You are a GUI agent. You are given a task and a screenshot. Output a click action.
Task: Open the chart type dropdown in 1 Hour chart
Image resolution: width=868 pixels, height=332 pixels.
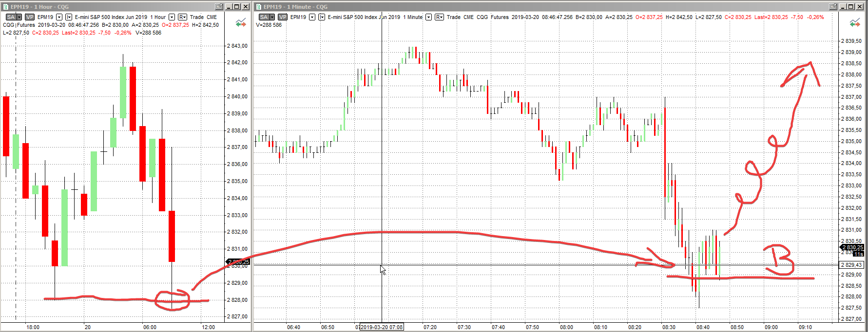point(69,17)
